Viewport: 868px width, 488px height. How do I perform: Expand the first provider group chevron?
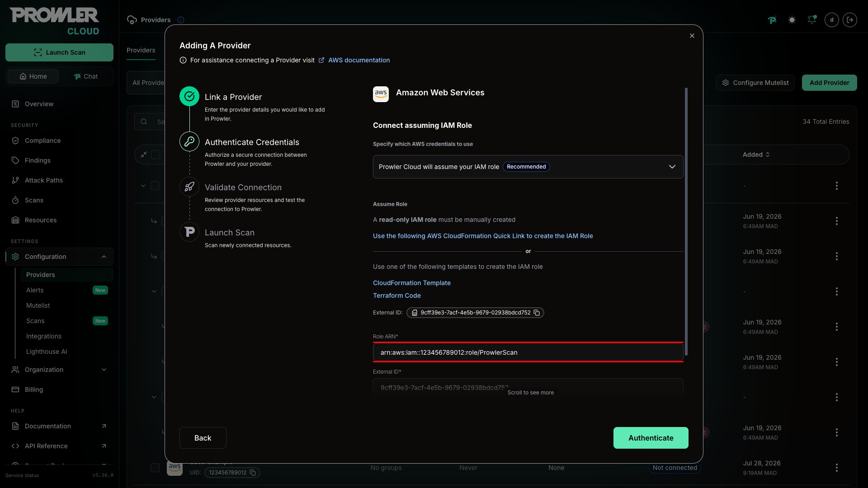[143, 186]
